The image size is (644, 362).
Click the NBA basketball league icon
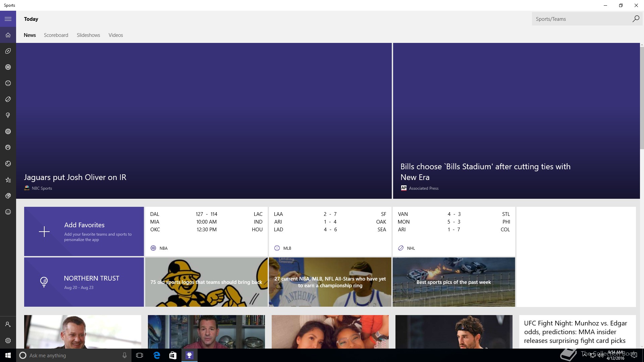tap(153, 248)
